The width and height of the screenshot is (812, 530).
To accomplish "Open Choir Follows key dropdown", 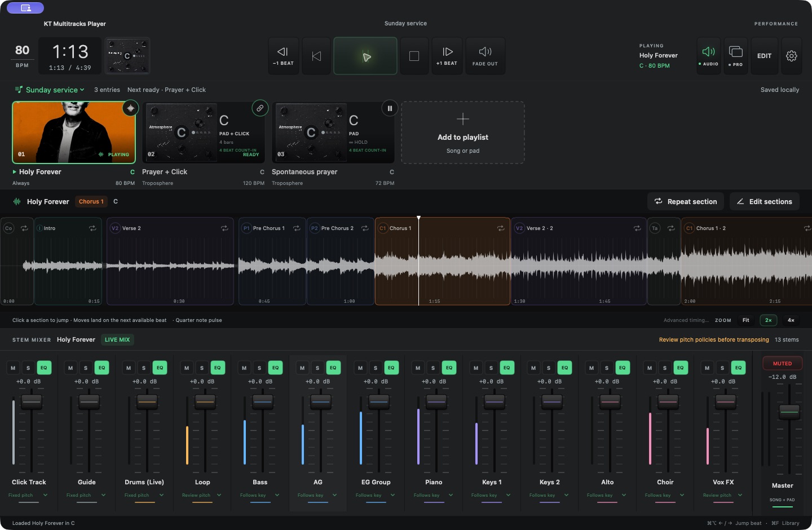I will 665,496.
